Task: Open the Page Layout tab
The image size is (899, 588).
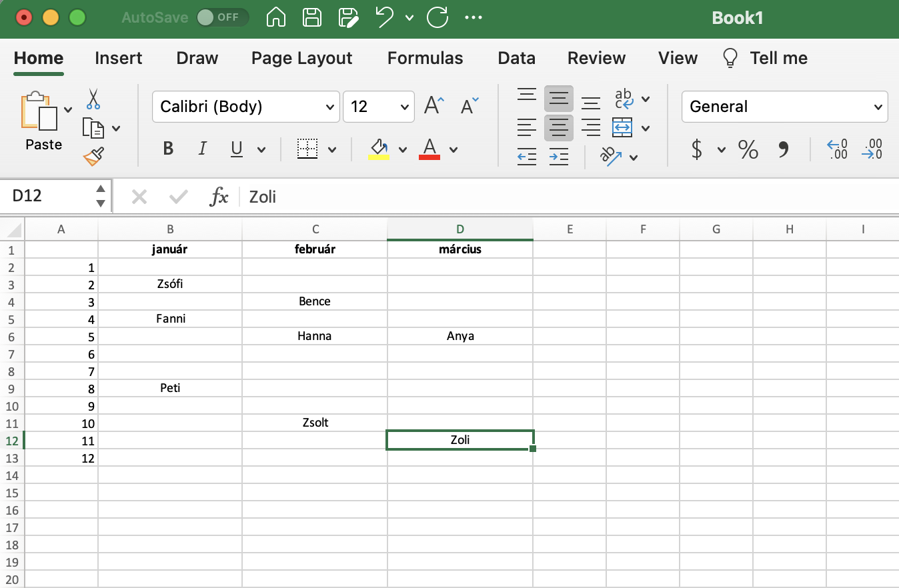Action: click(x=301, y=58)
